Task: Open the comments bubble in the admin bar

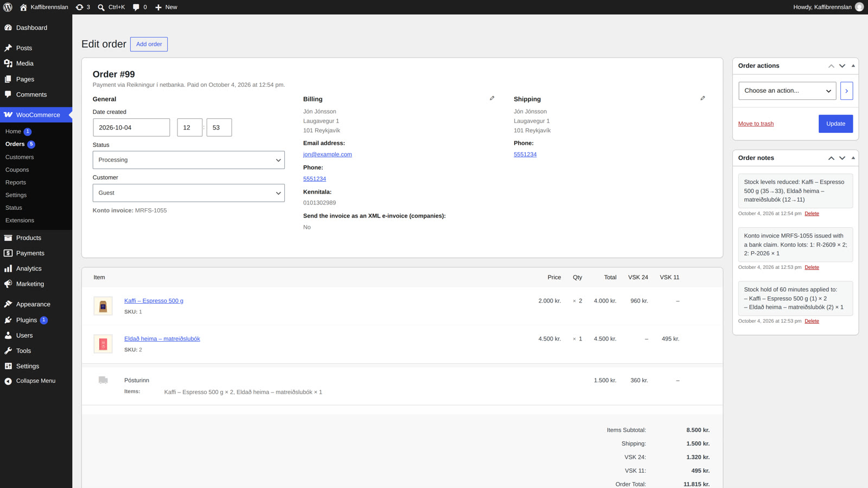Action: coord(139,7)
